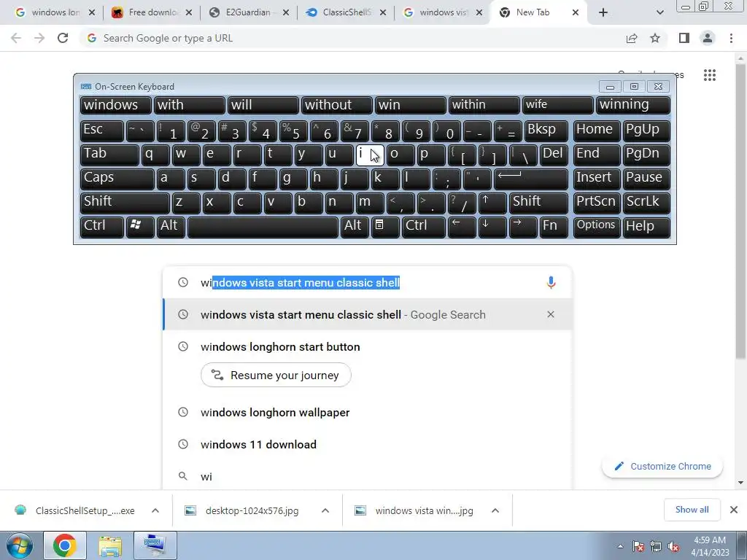
Task: Click the page vertical scrollbar
Action: (740, 212)
